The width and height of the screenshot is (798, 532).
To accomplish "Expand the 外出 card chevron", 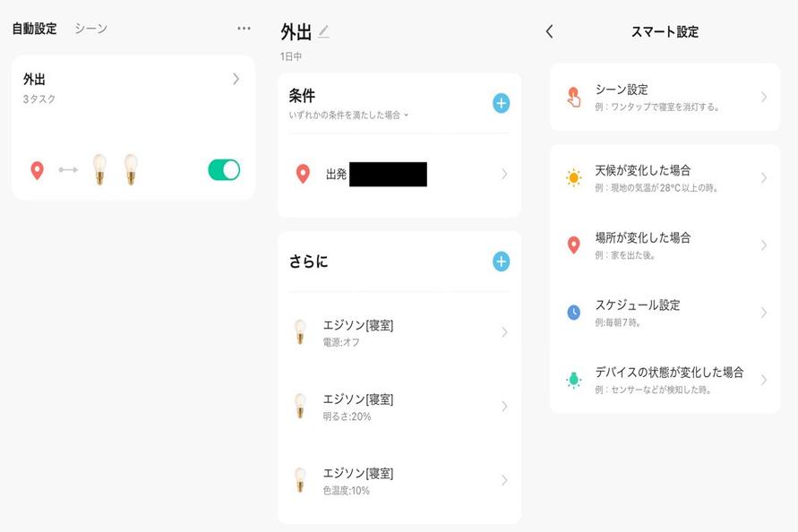I will coord(236,79).
